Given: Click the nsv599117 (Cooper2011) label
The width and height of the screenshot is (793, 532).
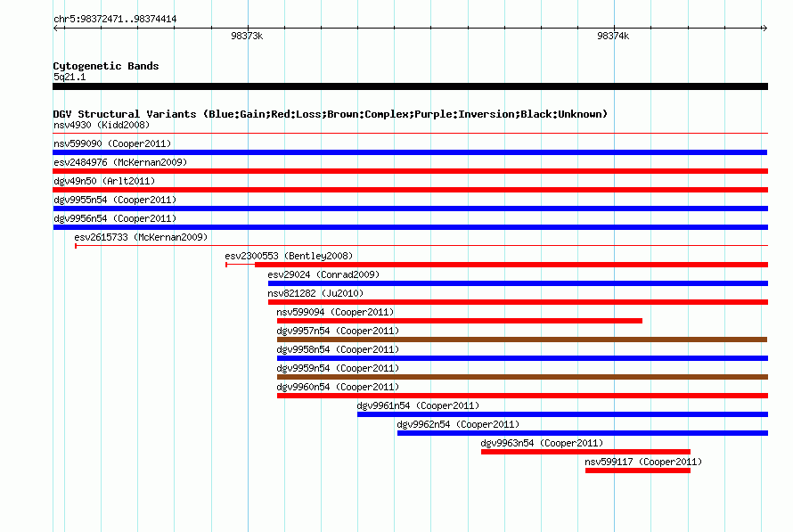Looking at the screenshot, I should (x=643, y=462).
